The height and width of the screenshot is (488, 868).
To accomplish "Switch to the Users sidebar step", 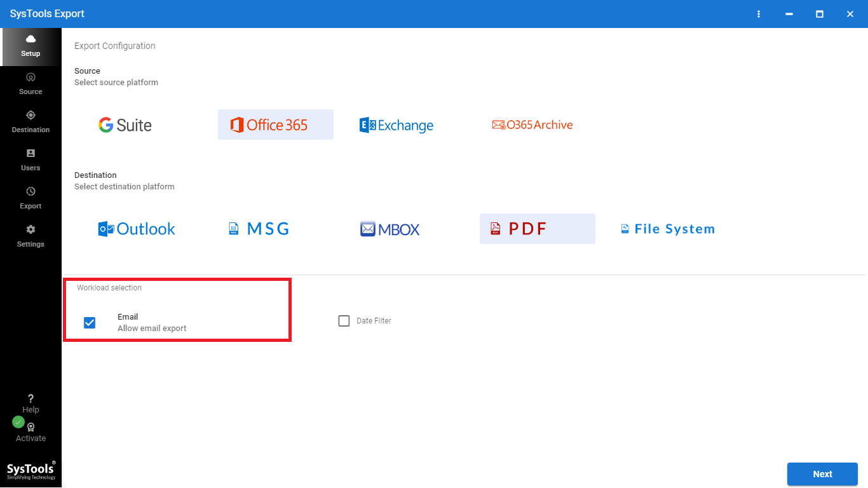I will 31,159.
